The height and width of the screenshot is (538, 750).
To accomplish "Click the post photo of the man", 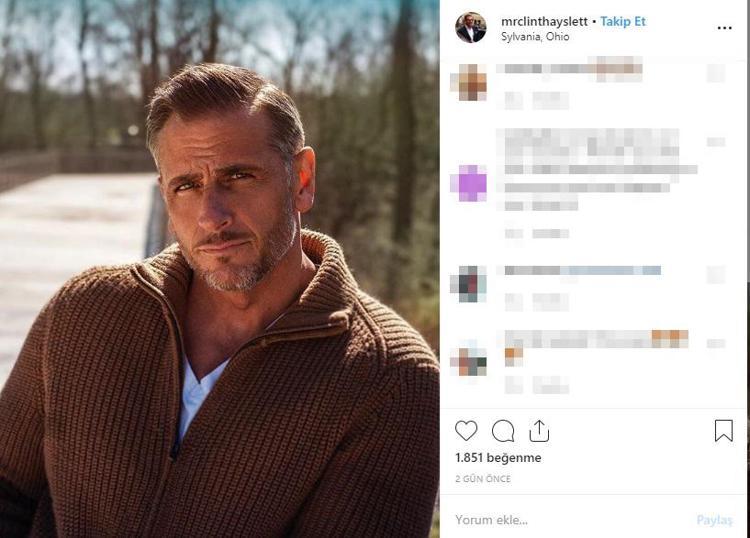I will (x=219, y=269).
